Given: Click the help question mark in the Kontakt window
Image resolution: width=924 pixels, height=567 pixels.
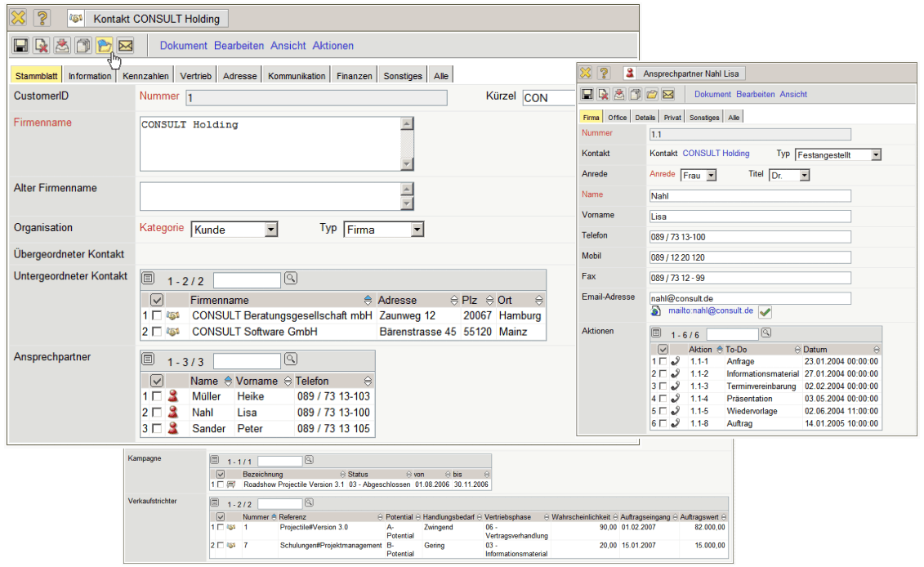Looking at the screenshot, I should coord(42,18).
